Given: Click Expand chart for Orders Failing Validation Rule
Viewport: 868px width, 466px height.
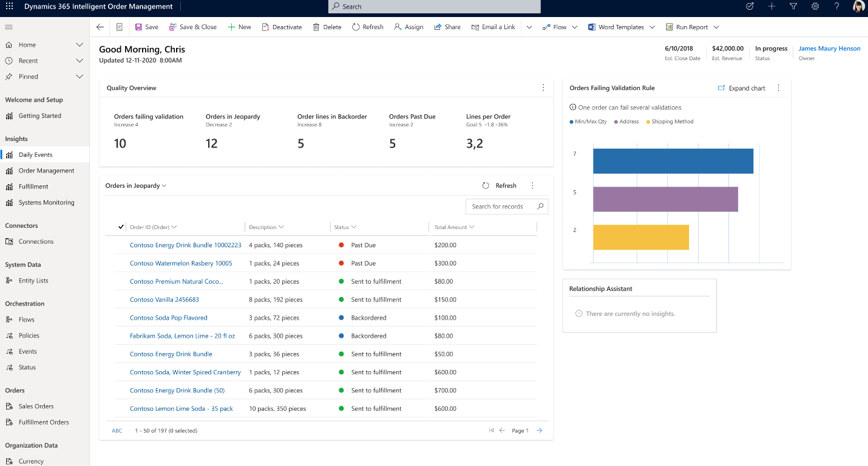Looking at the screenshot, I should pos(741,87).
